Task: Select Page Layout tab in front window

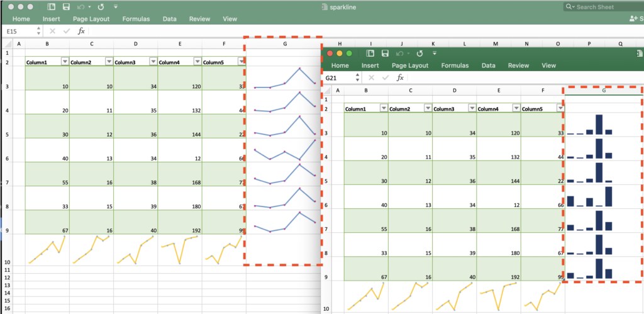Action: [x=409, y=65]
